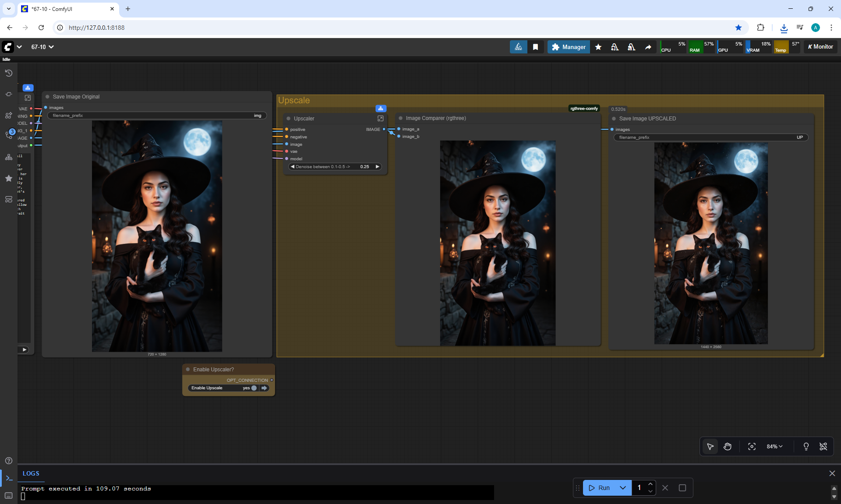Click the star icon in top toolbar
This screenshot has width=841, height=504.
pos(598,47)
